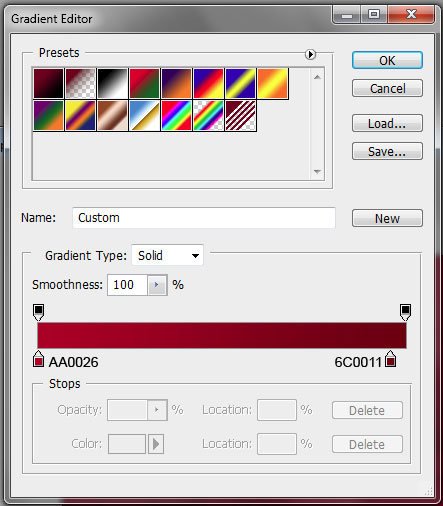Maximize the Gradient Editor window
The height and width of the screenshot is (506, 443).
tap(374, 15)
